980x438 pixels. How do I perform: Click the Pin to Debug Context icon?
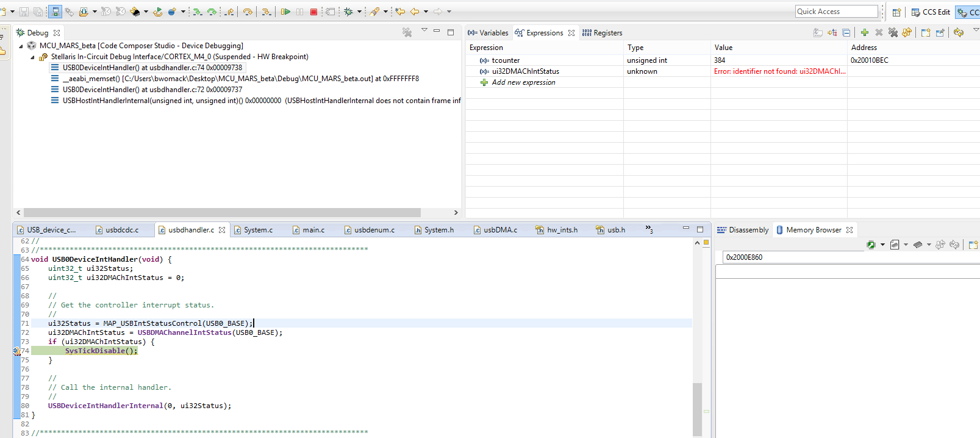[940, 32]
